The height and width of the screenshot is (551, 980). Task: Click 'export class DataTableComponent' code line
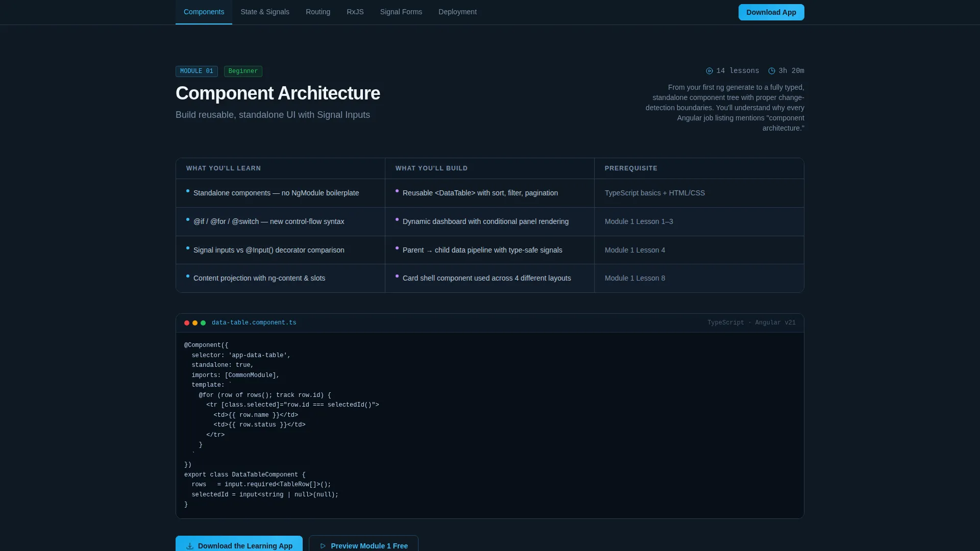(x=244, y=474)
